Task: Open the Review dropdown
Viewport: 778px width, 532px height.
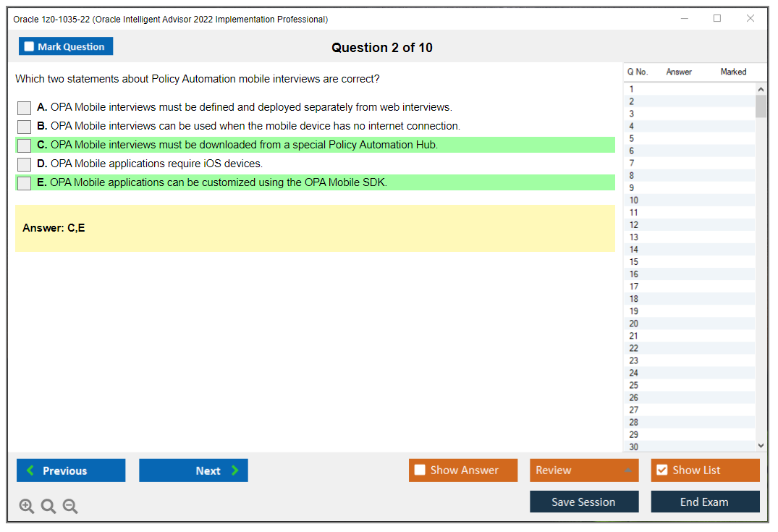Action: pyautogui.click(x=584, y=470)
